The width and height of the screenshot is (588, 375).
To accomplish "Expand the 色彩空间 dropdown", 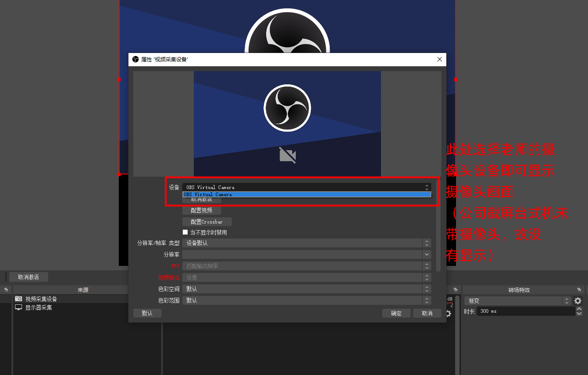I will click(306, 289).
